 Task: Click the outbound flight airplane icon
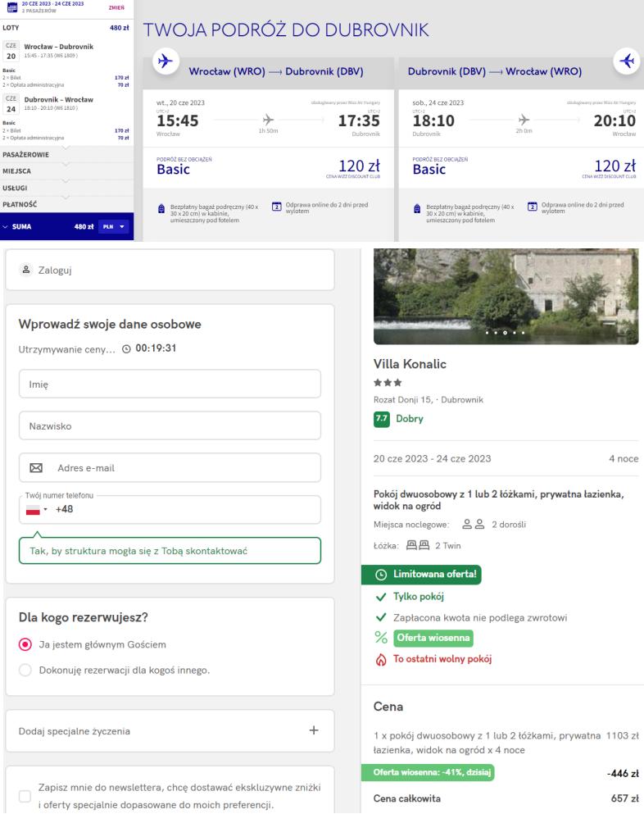(166, 61)
